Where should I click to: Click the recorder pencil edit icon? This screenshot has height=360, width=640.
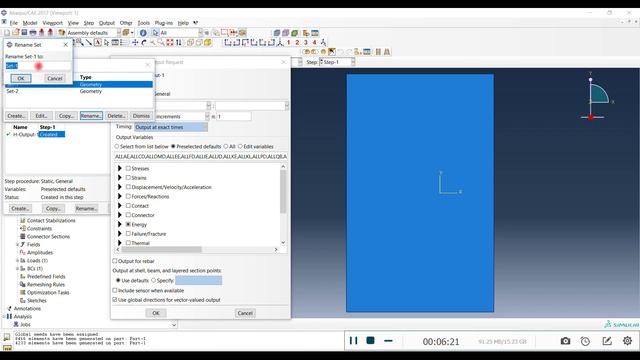(607, 340)
